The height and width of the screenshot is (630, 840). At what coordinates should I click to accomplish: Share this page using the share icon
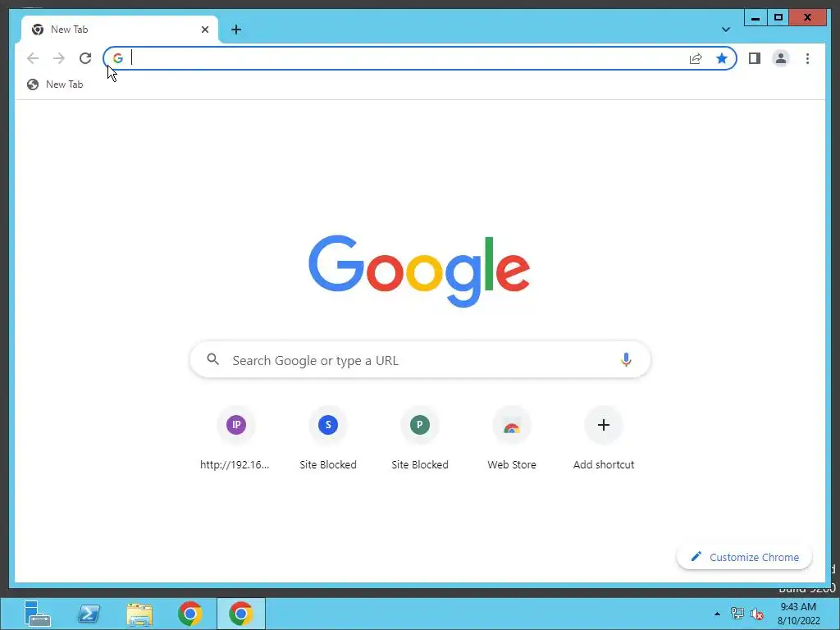click(696, 58)
